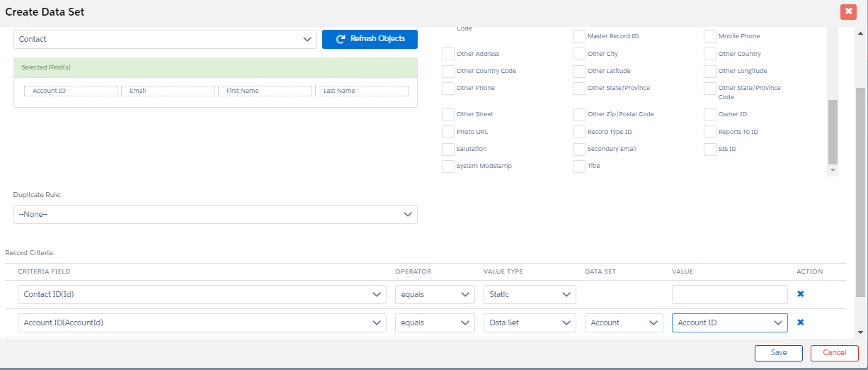
Task: Open the Account data set dropdown
Action: coord(624,323)
